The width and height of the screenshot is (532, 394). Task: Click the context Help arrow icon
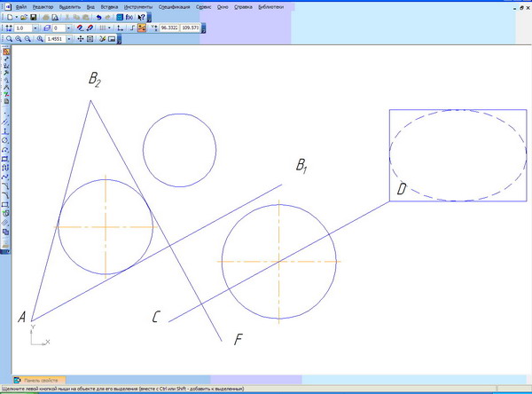pos(142,17)
